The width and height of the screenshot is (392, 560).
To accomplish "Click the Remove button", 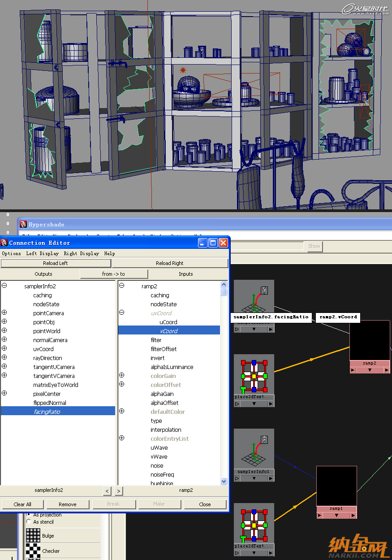I will click(68, 504).
